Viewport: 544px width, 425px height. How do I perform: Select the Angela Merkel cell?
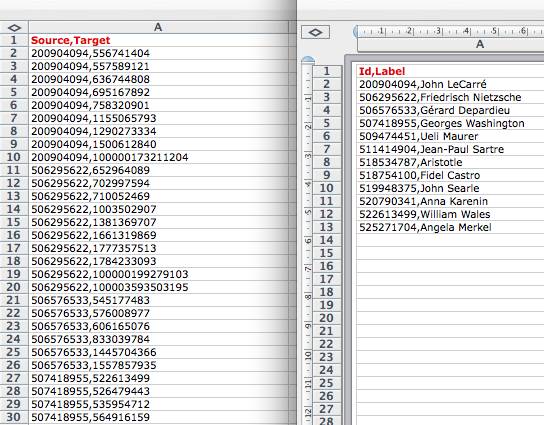click(450, 227)
